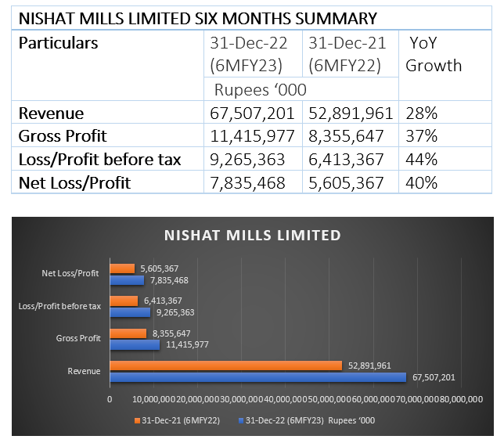
Task: Click 'Loss/Profit before tax' chart axis label
Action: (59, 306)
